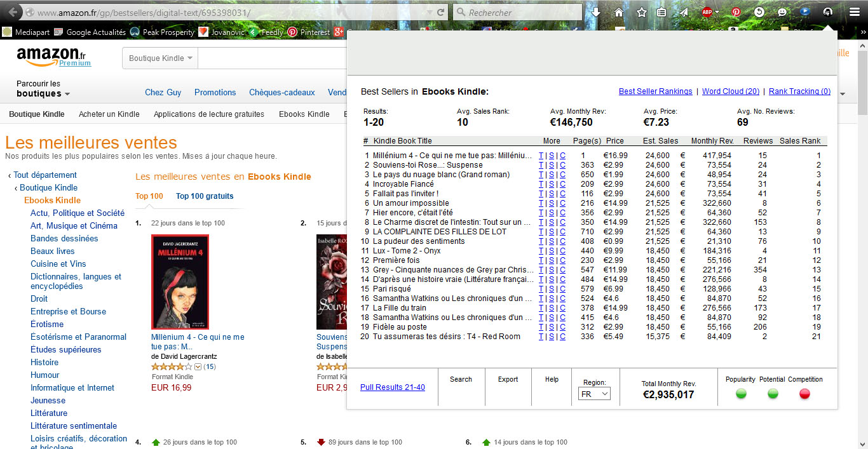Viewport: 868px width, 449px height.
Task: Open the Region FR dropdown
Action: tap(594, 394)
